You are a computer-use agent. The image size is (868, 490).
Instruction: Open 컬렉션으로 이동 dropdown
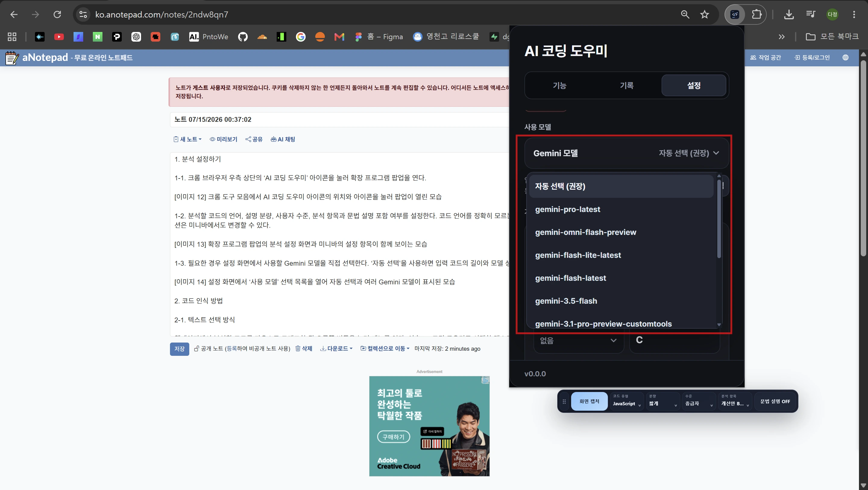(385, 349)
